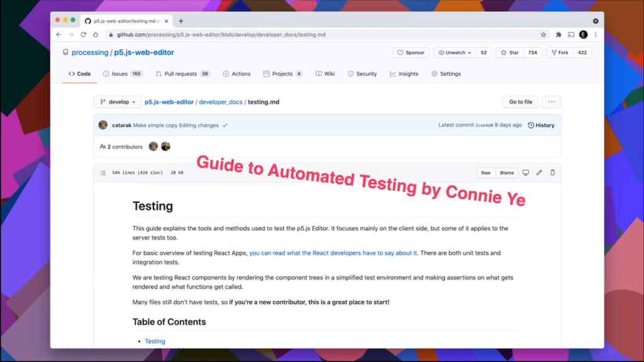Switch to the Security tab
This screenshot has height=362, width=644.
362,74
